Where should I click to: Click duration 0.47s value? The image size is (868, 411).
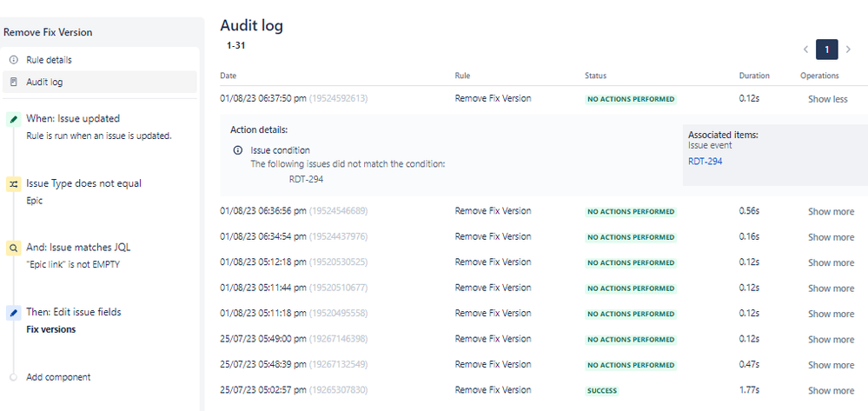click(749, 364)
